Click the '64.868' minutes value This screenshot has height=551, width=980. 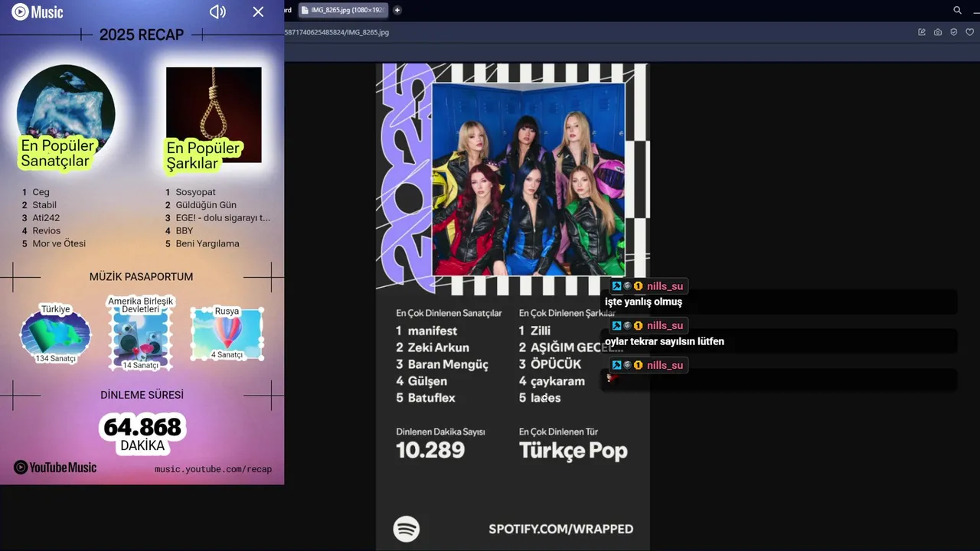click(x=142, y=426)
